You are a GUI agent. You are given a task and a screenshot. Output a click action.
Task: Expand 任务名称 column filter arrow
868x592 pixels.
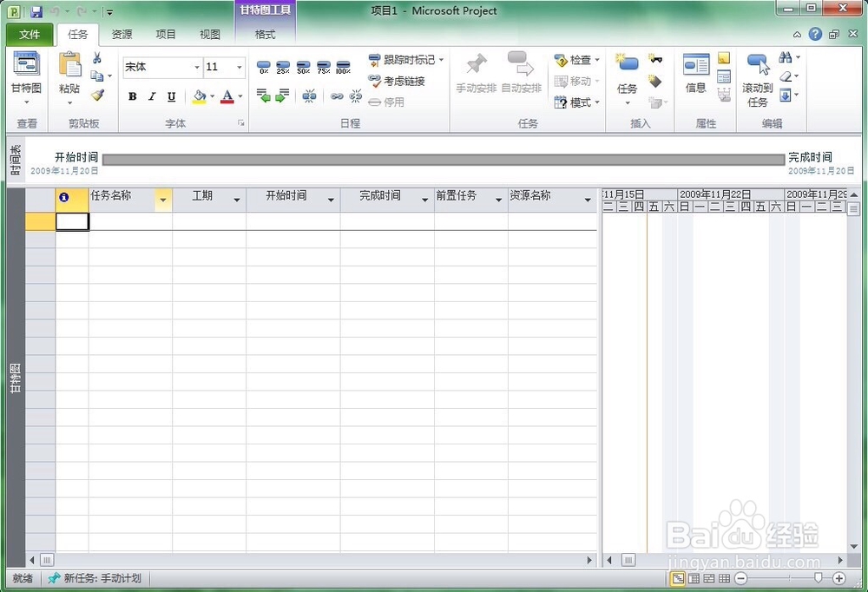click(163, 200)
